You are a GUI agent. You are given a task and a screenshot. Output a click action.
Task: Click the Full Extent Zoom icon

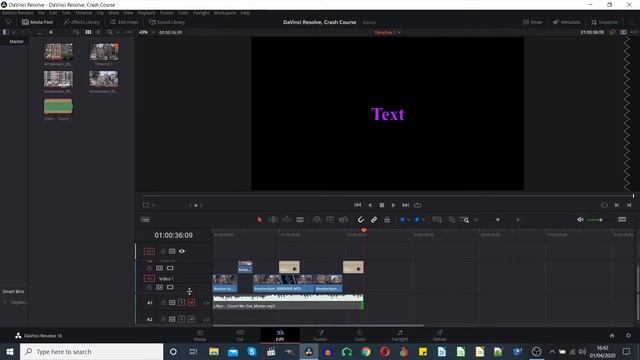[x=437, y=220]
